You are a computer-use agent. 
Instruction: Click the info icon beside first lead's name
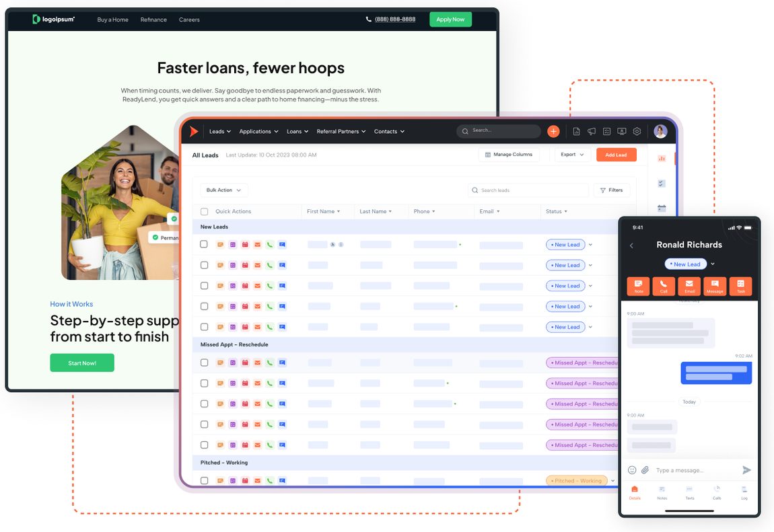click(341, 245)
